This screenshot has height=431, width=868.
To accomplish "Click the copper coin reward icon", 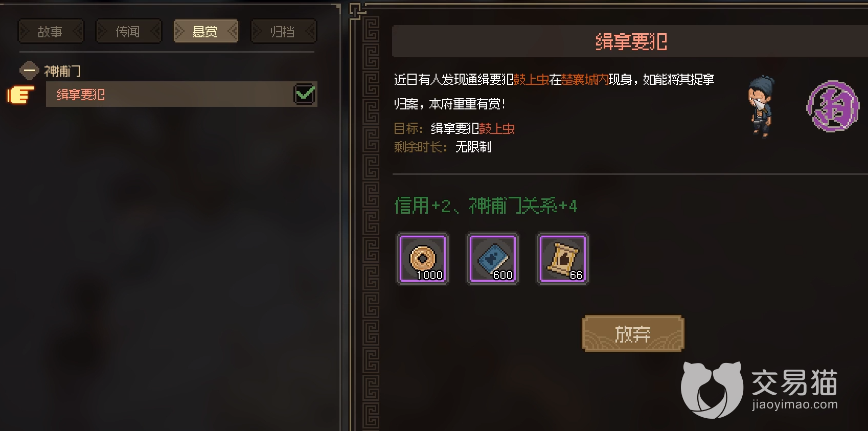I will [x=423, y=259].
